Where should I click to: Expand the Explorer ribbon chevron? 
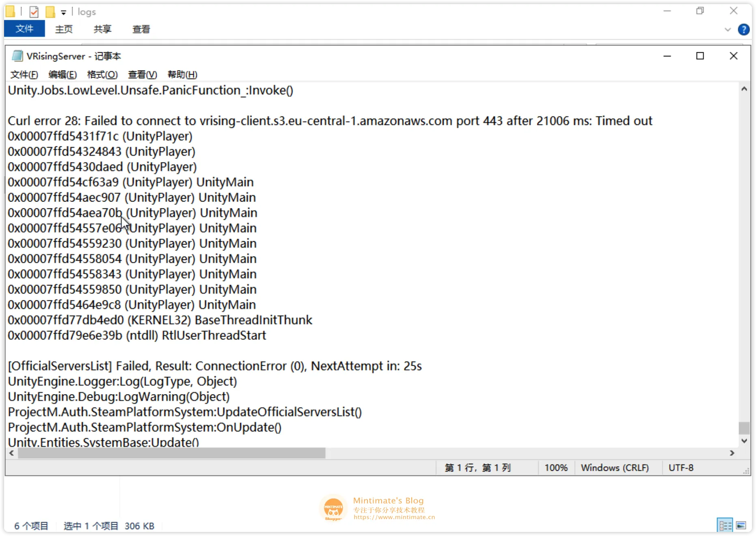728,30
